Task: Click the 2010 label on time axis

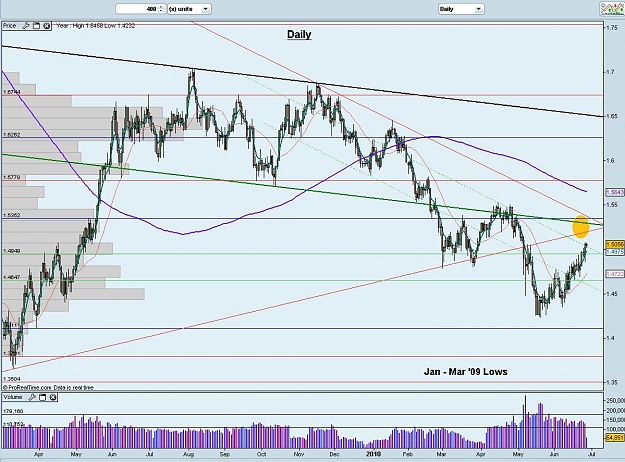Action: 373,454
